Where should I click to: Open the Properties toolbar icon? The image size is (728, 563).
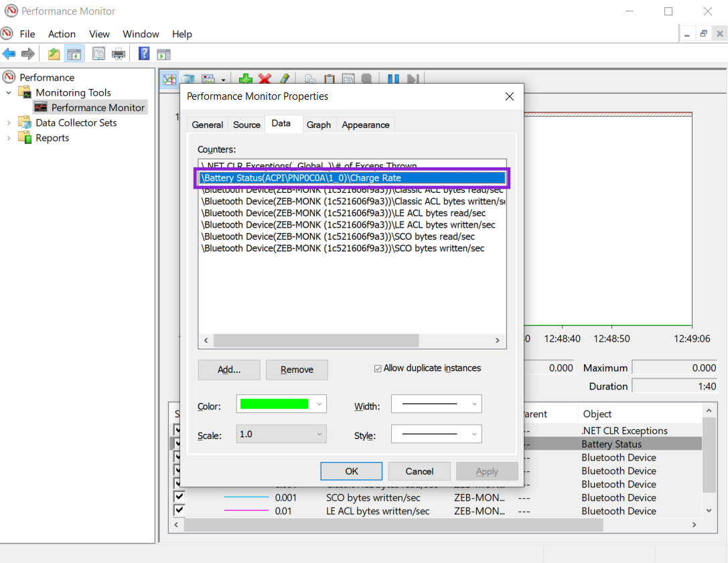[x=99, y=54]
